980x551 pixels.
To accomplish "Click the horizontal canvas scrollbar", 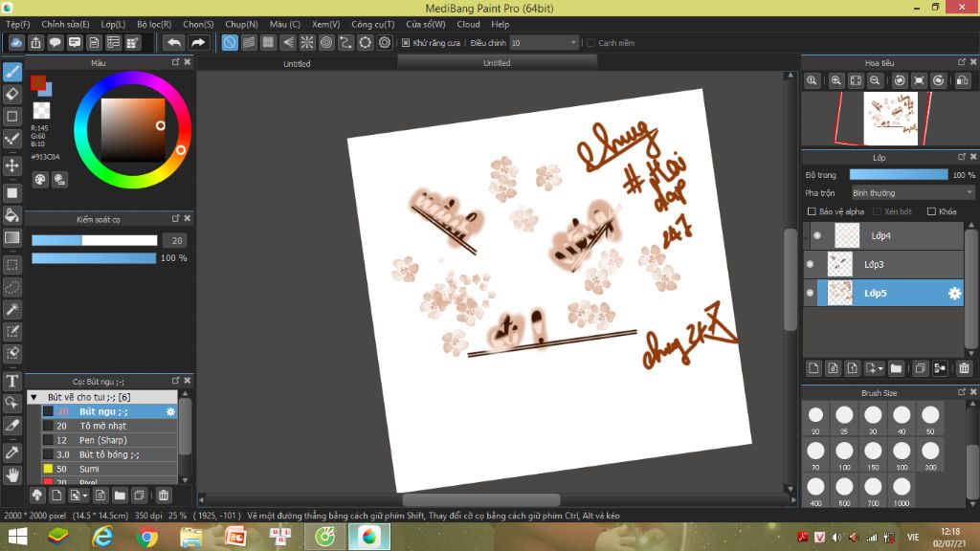I will pos(481,499).
